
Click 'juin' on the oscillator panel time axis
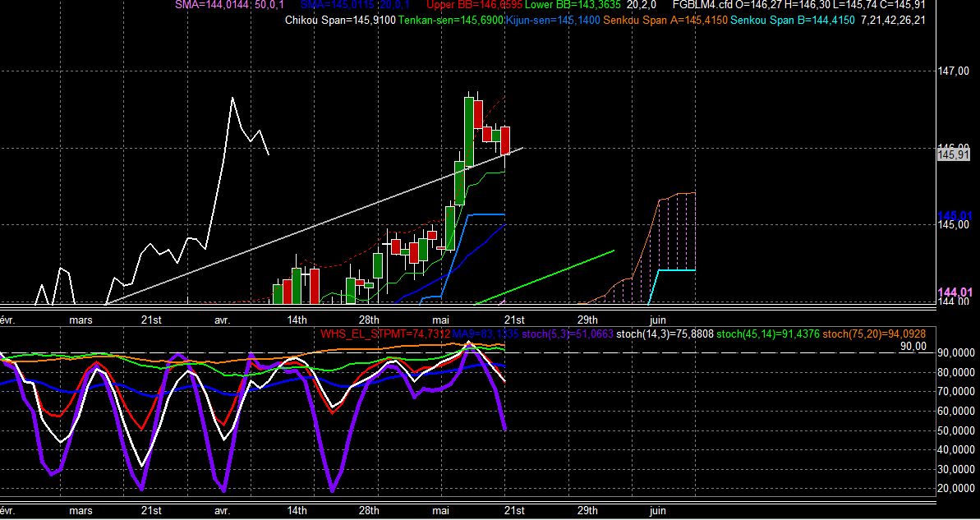657,511
